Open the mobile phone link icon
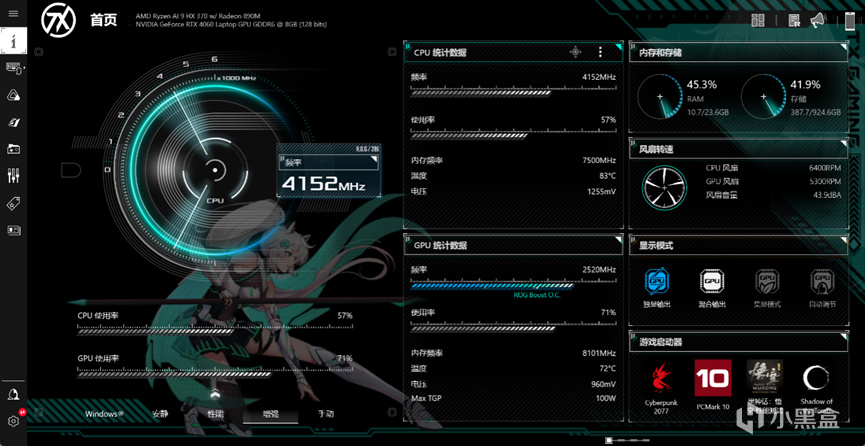865x446 pixels. 850,21
